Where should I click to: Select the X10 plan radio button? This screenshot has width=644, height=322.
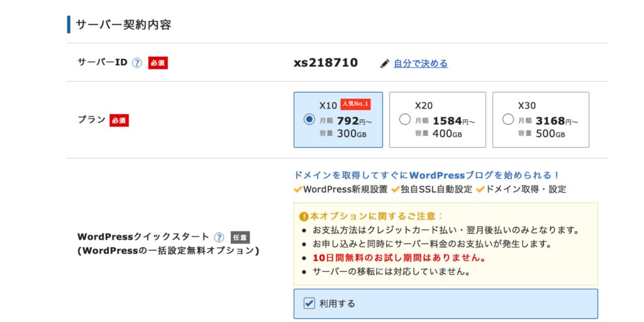coord(309,119)
